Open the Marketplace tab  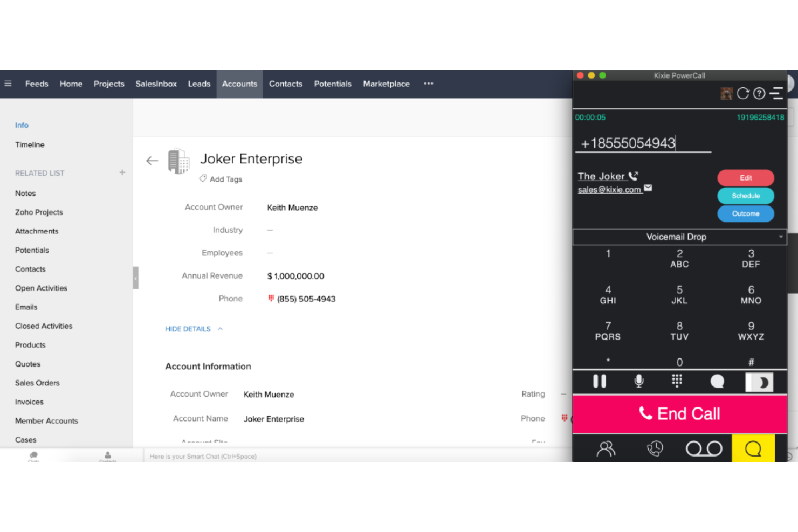[x=387, y=84]
